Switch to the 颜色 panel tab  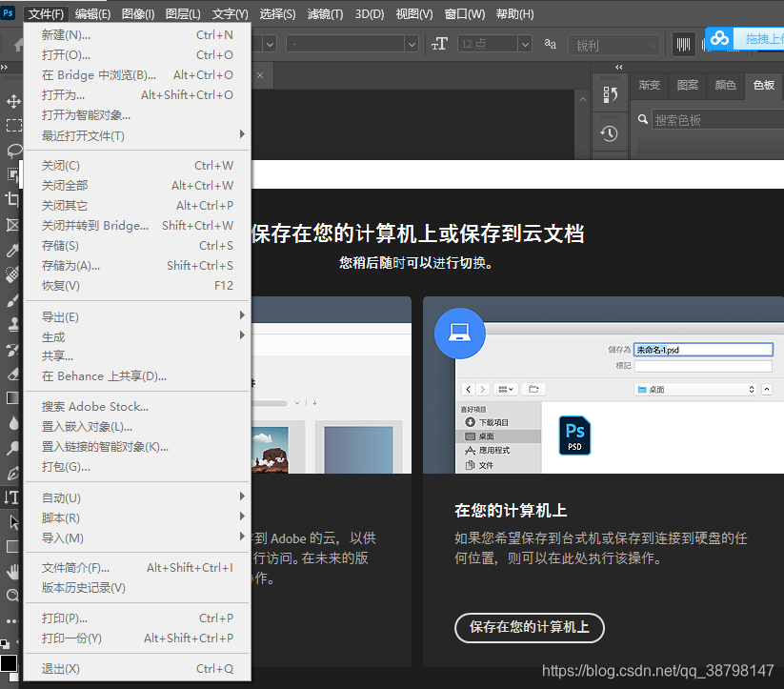(726, 85)
